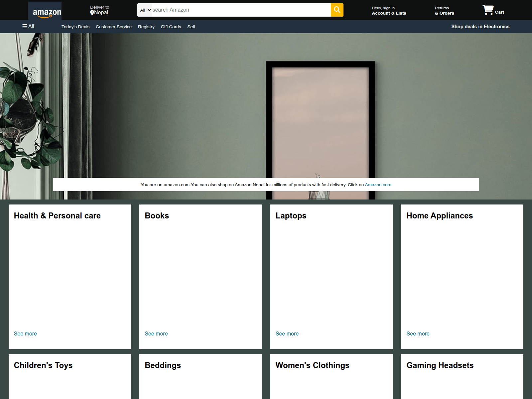Open Gift Cards
Screen dimensions: 532x399
(x=171, y=27)
